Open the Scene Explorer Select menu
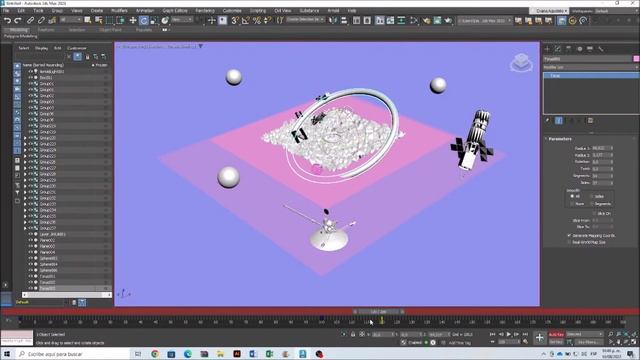Screen dimensions: 640x360 click(x=24, y=48)
